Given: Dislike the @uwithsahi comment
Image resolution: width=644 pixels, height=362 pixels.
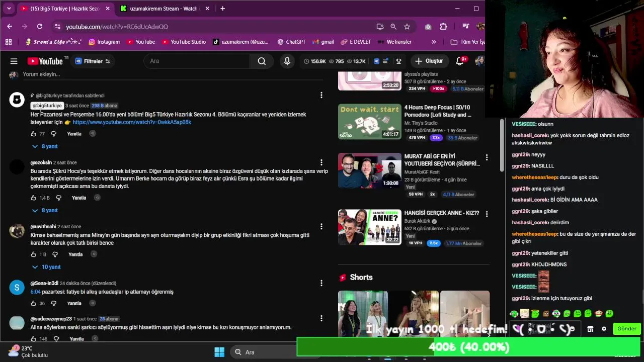Looking at the screenshot, I should pos(55,254).
